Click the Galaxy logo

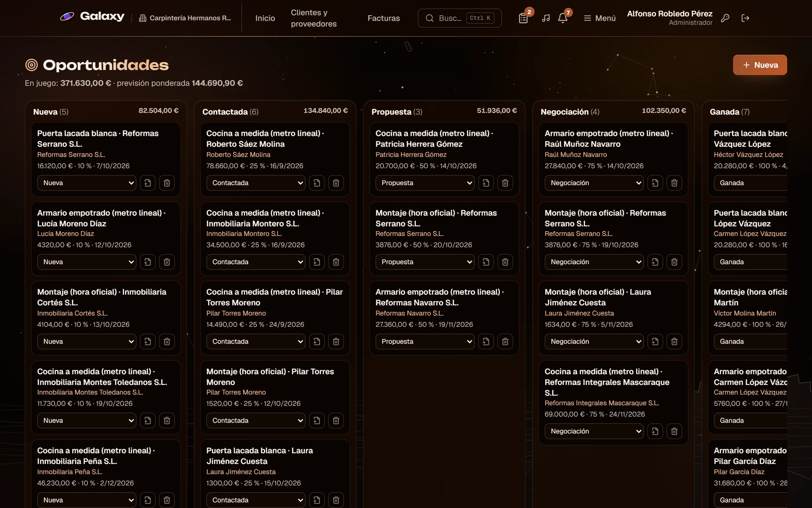[92, 16]
